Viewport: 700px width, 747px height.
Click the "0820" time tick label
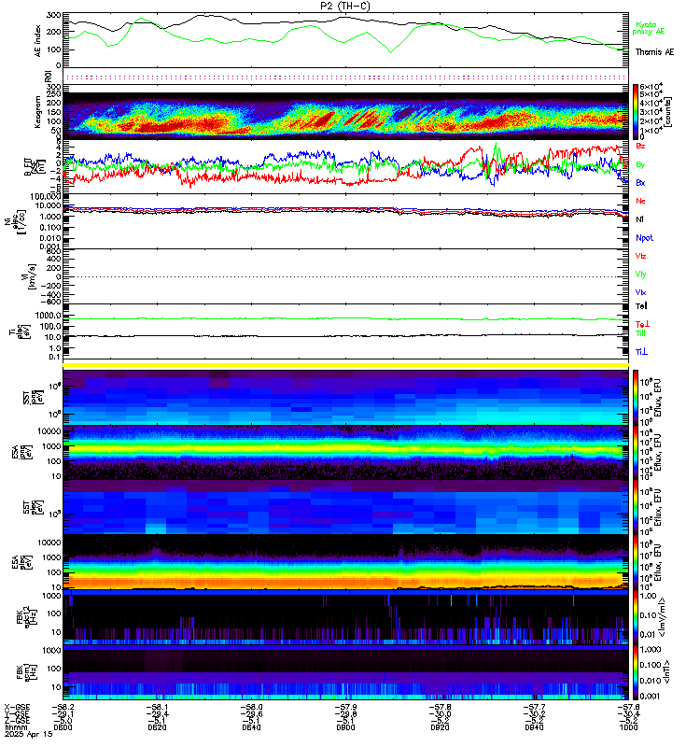click(157, 727)
